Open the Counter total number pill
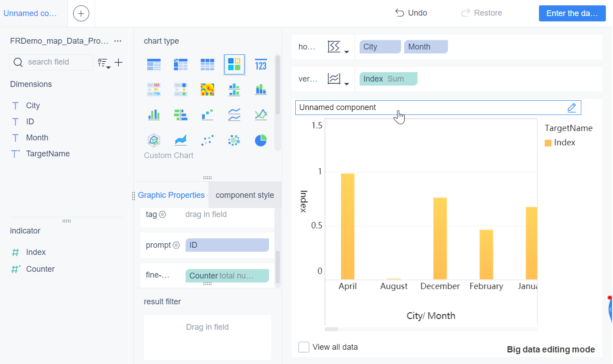Screen dimensions: 613x364 (227, 276)
